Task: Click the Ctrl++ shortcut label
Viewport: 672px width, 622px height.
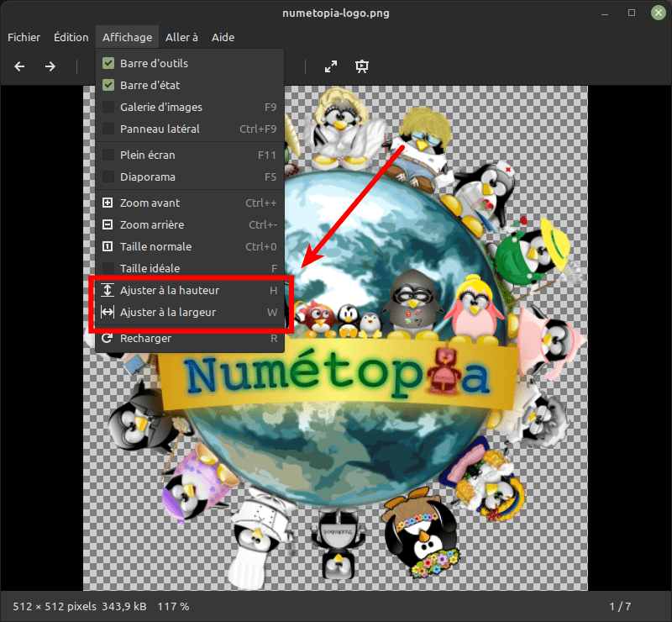Action: [261, 203]
